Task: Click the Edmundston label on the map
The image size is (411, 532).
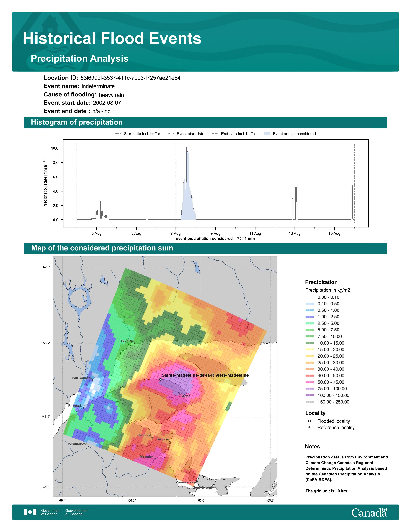Action: click(78, 444)
